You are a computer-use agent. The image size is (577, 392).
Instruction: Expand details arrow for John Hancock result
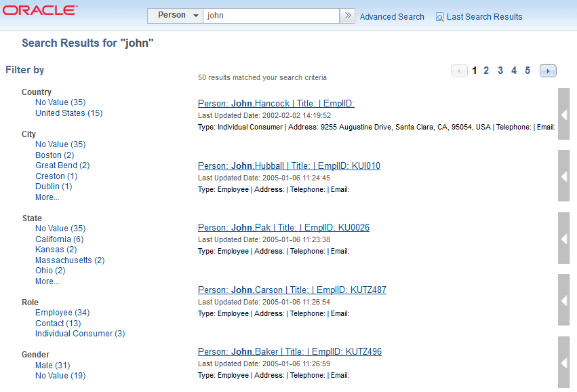563,115
